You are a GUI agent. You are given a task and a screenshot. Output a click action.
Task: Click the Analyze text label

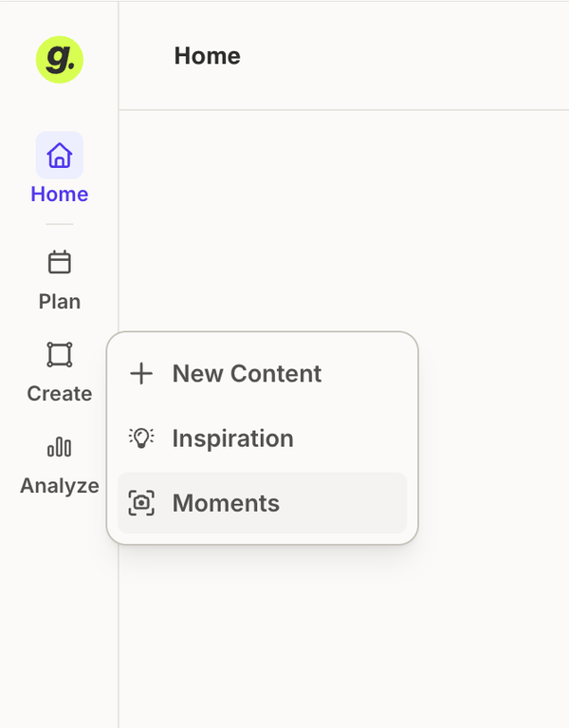point(60,486)
